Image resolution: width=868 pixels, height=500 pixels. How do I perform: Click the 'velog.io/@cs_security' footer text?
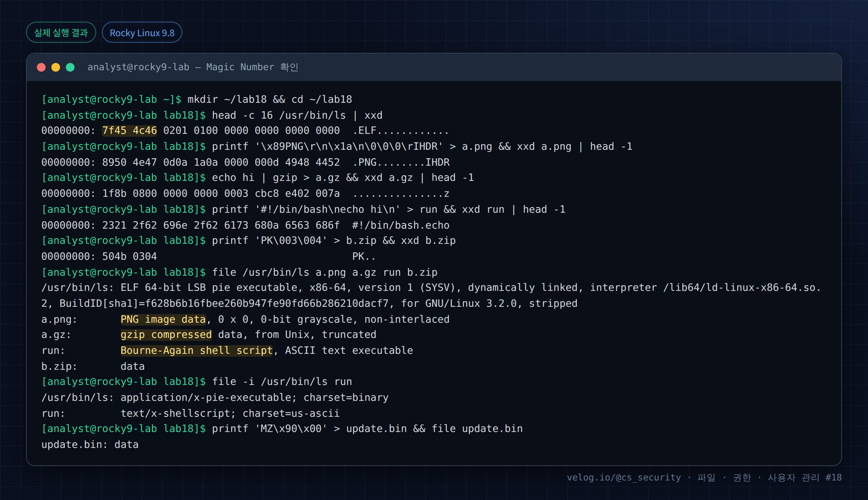[x=624, y=478]
